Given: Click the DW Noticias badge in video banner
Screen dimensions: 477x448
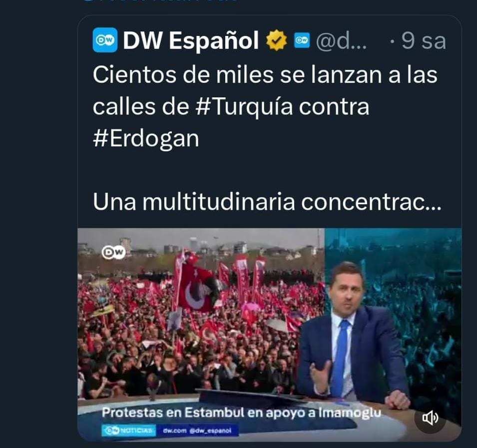Looking at the screenshot, I should (x=128, y=431).
